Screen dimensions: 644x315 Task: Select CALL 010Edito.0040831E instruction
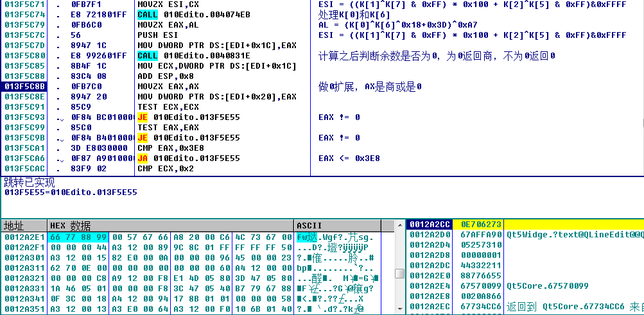pos(194,56)
